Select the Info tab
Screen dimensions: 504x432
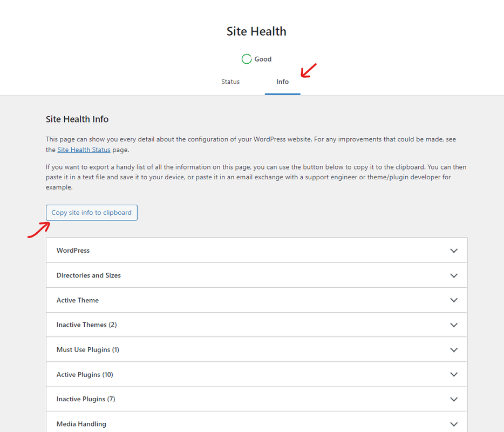point(283,82)
